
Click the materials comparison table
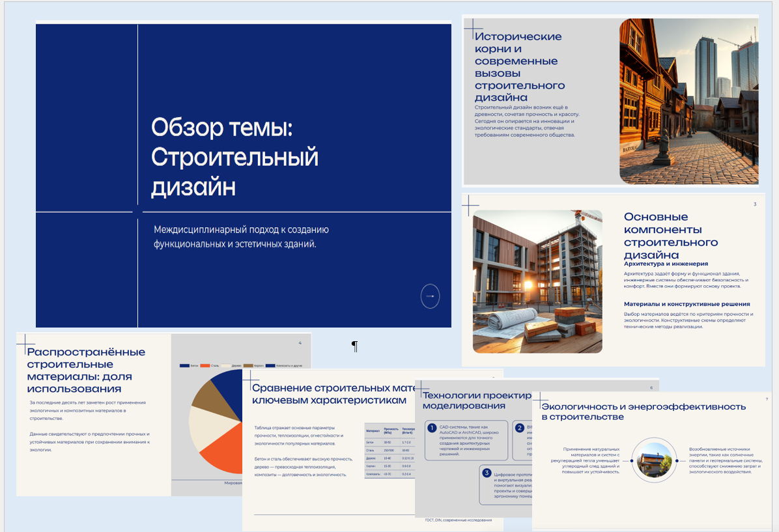[x=389, y=451]
